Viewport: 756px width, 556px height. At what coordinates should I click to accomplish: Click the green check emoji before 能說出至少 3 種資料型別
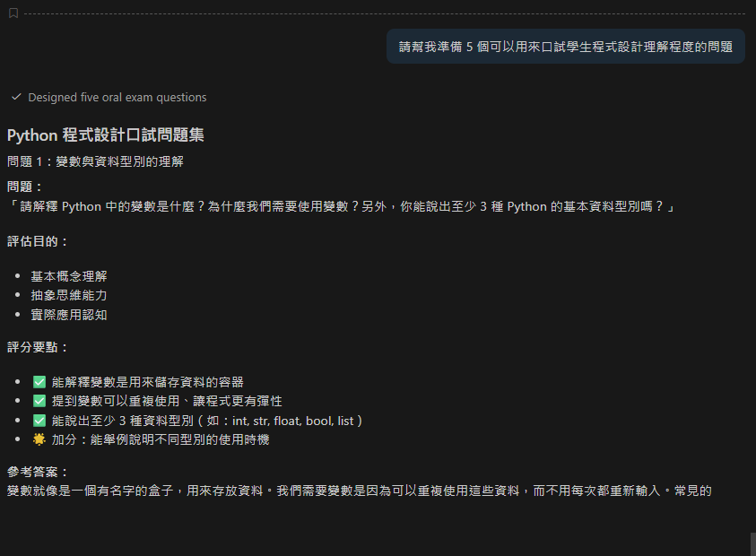pos(39,421)
